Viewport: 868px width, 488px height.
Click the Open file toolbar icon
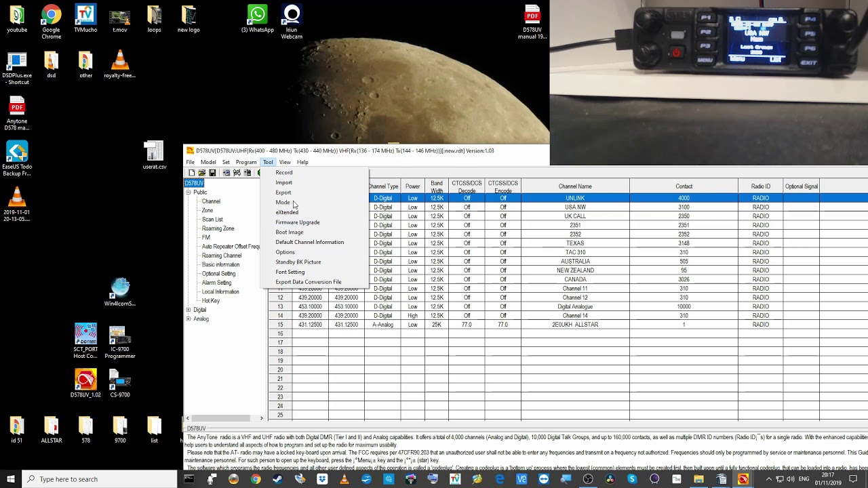click(x=201, y=173)
